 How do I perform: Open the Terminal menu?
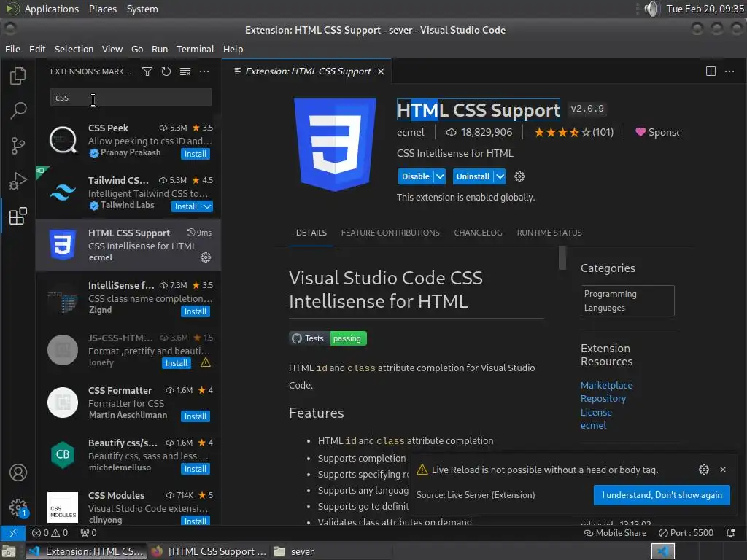click(x=195, y=49)
